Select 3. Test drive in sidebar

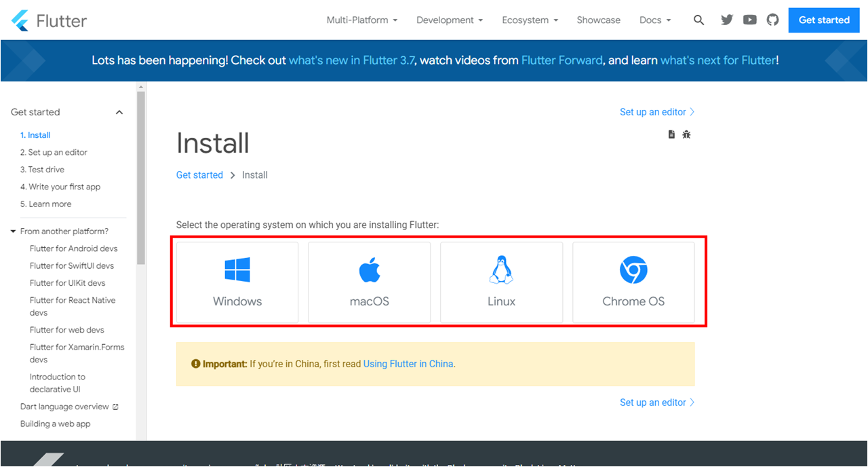coord(42,170)
